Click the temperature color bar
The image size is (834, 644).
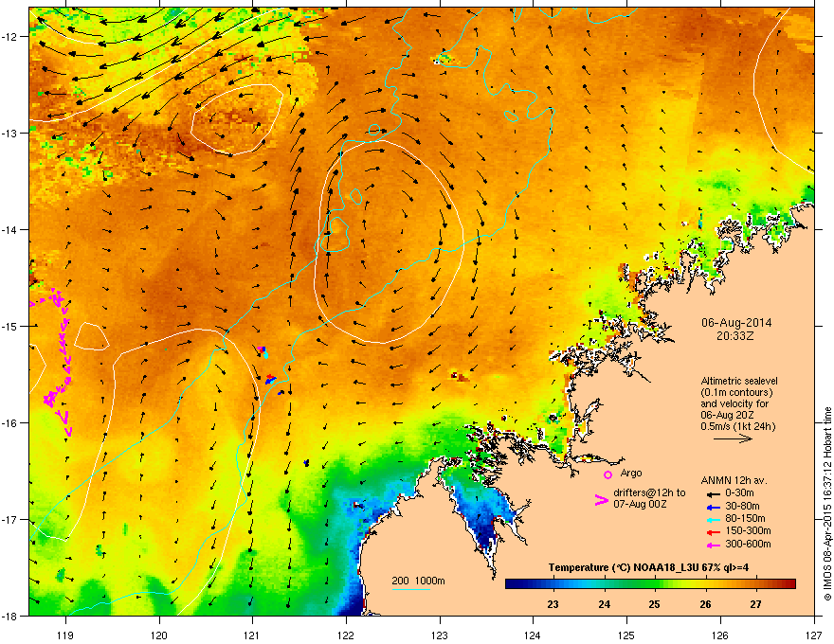(650, 584)
